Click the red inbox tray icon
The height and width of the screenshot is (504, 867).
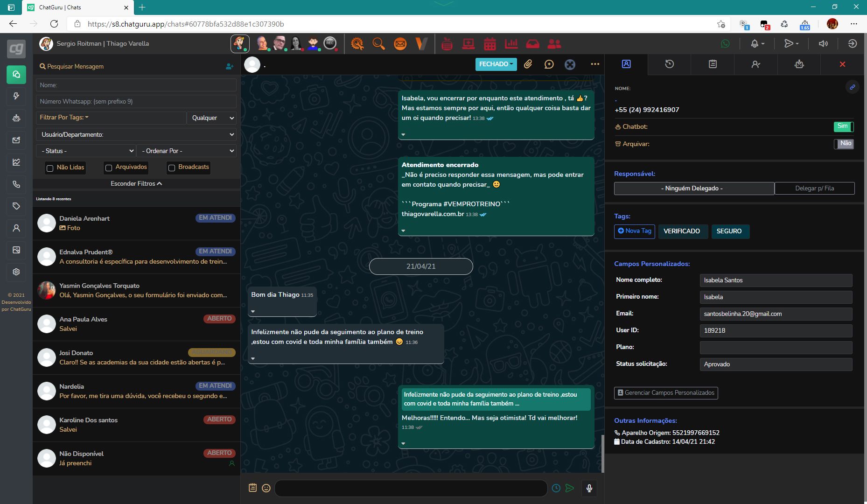pyautogui.click(x=533, y=44)
